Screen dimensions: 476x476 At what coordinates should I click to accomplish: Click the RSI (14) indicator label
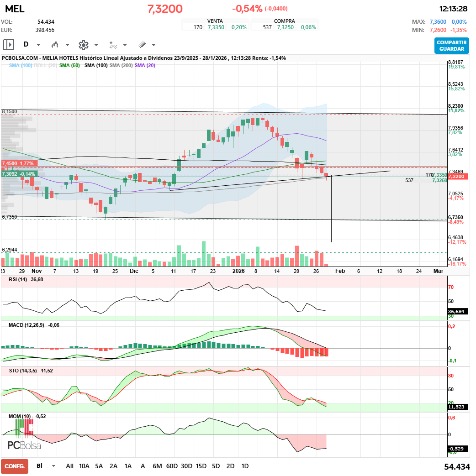[18, 280]
